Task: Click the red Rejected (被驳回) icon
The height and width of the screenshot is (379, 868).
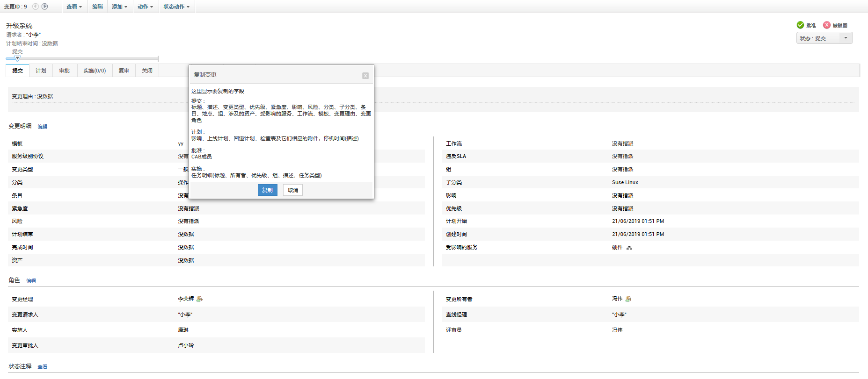Action: pos(827,25)
